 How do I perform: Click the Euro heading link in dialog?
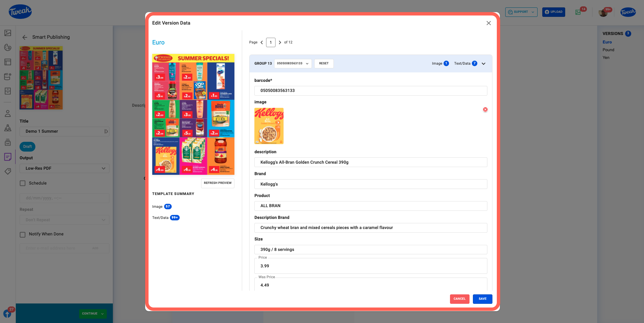point(158,42)
